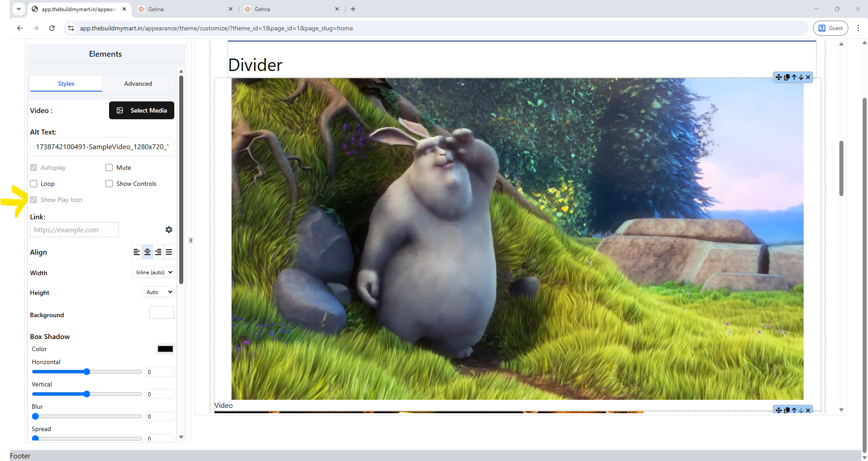Screen dimensions: 868x461
Task: Click the Elements panel scroll-down arrow
Action: click(181, 437)
